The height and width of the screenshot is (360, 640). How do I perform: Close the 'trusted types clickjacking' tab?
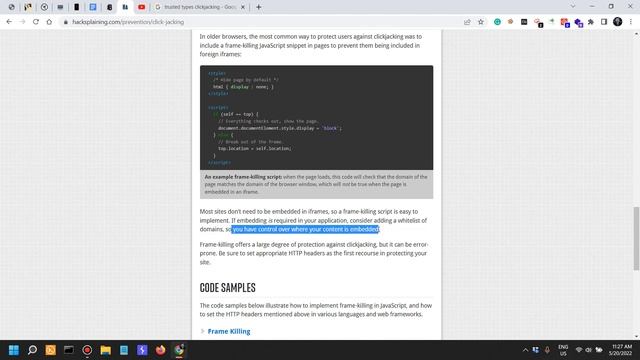tap(243, 7)
